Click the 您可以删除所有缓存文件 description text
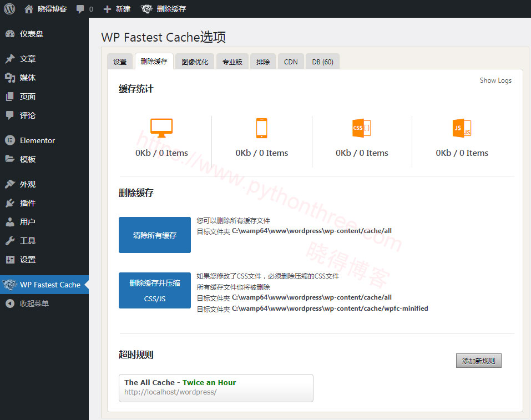This screenshot has height=420, width=531. pos(234,220)
